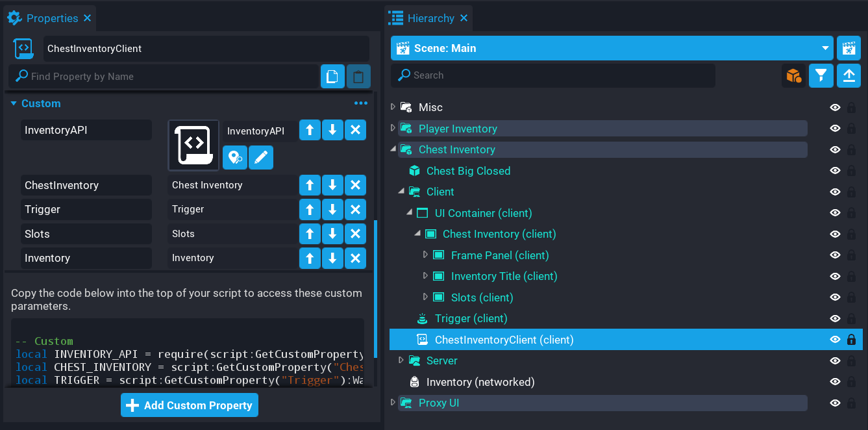Toggle the lock on ChestInventoryClient
This screenshot has width=868, height=430.
pos(851,340)
